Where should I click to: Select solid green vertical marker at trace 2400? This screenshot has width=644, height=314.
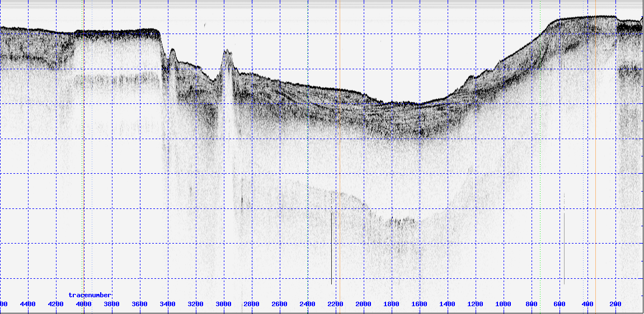(308, 157)
